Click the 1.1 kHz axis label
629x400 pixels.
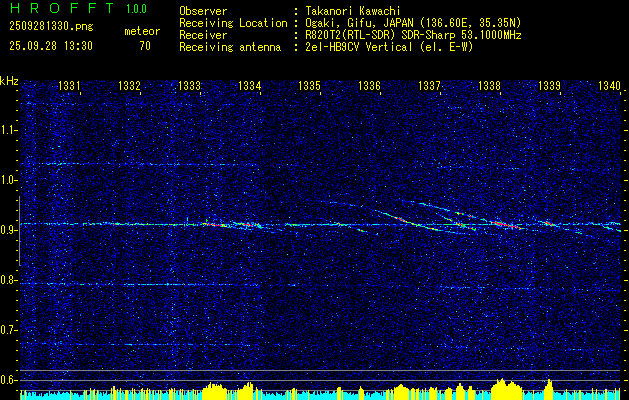[7, 130]
